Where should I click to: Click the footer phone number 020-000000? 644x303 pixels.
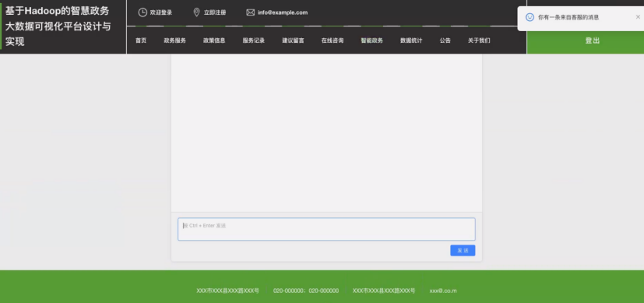pos(306,291)
